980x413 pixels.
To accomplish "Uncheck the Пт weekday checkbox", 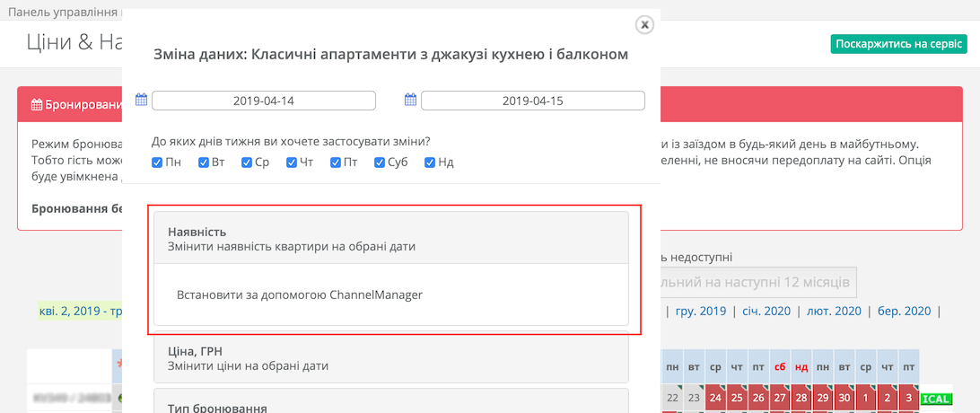I will 337,163.
